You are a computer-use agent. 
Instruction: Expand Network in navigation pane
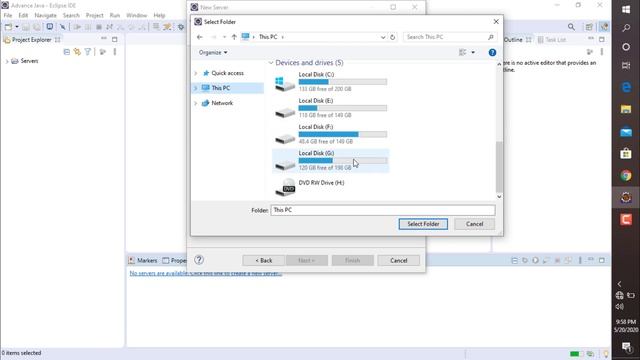(196, 103)
